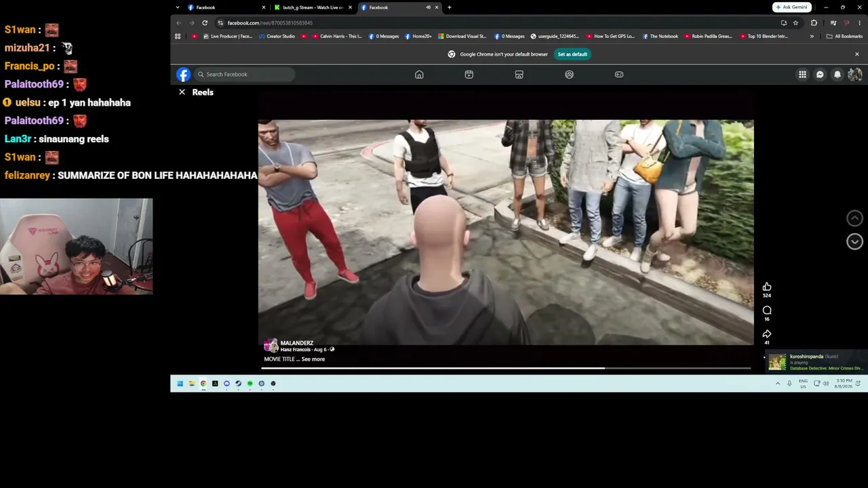
Task: Click the Search Facebook field
Action: (245, 75)
